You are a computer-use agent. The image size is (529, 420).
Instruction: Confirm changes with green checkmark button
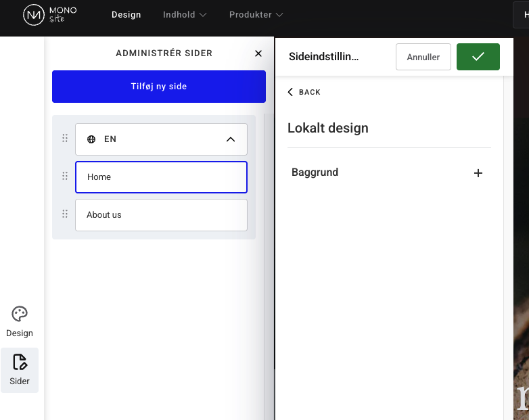point(478,57)
